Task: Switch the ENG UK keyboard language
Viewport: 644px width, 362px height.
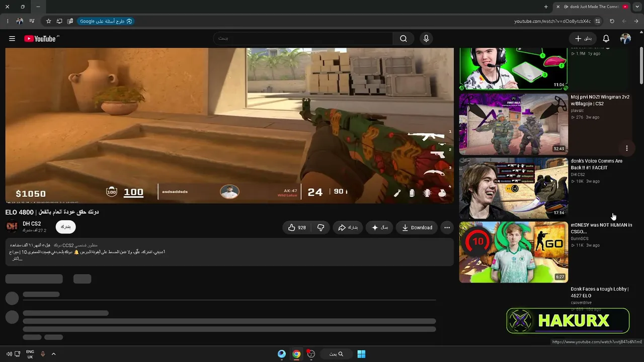Action: [x=30, y=354]
